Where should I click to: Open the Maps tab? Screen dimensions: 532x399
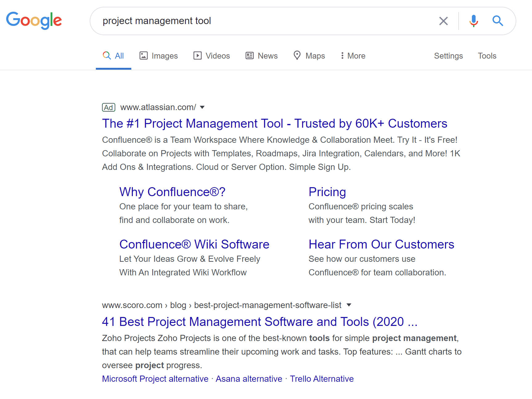pos(309,56)
